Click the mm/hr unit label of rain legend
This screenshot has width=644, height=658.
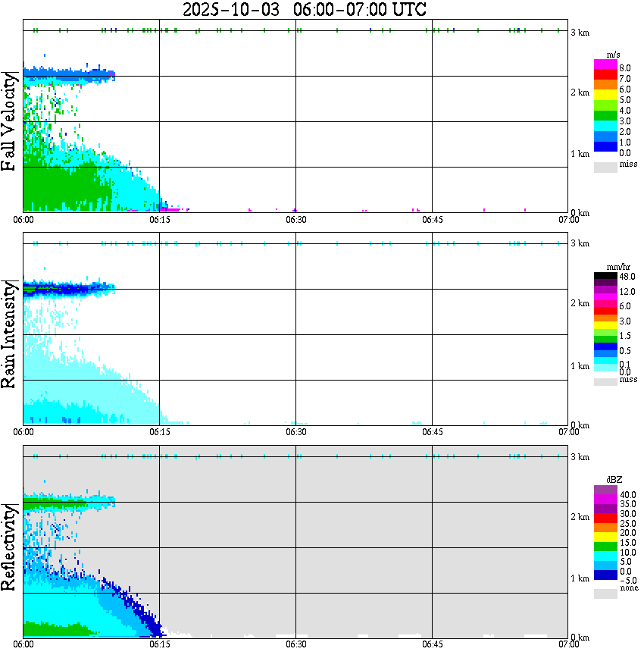coord(618,267)
